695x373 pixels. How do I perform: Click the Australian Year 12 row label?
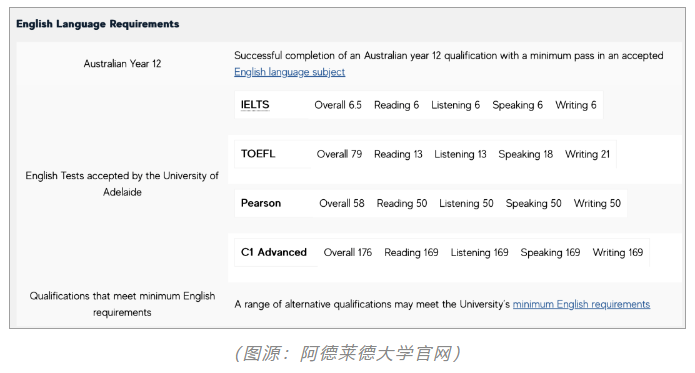tap(122, 64)
